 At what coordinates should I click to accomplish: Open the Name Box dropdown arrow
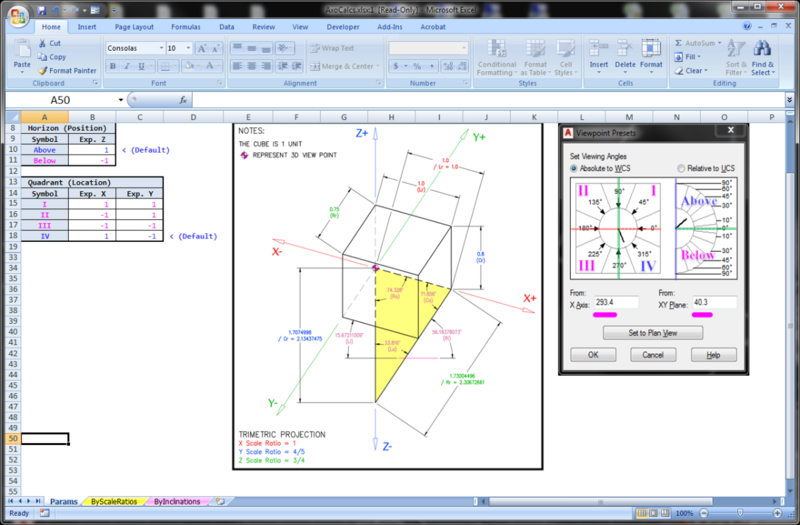120,101
